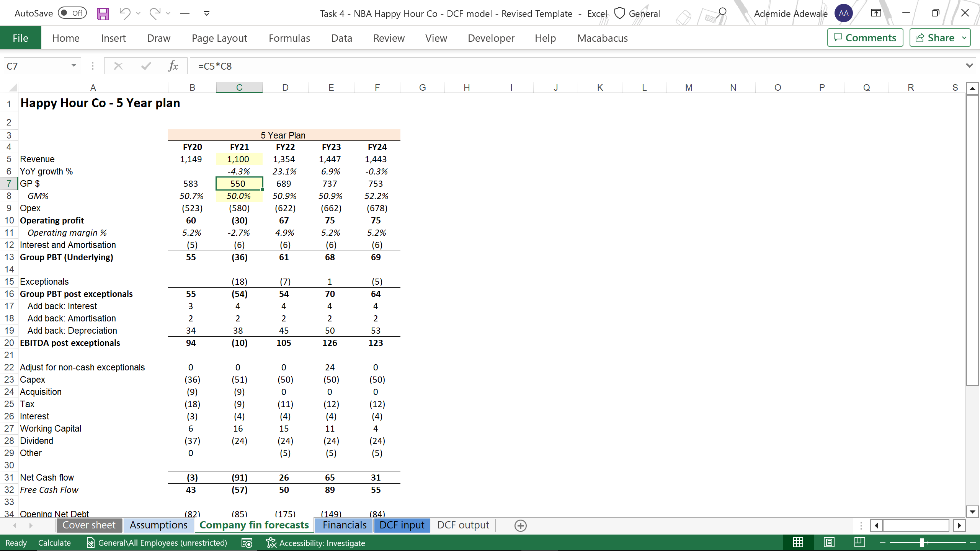Click the zoom slider handle
This screenshot has width=980, height=551.
tap(922, 543)
